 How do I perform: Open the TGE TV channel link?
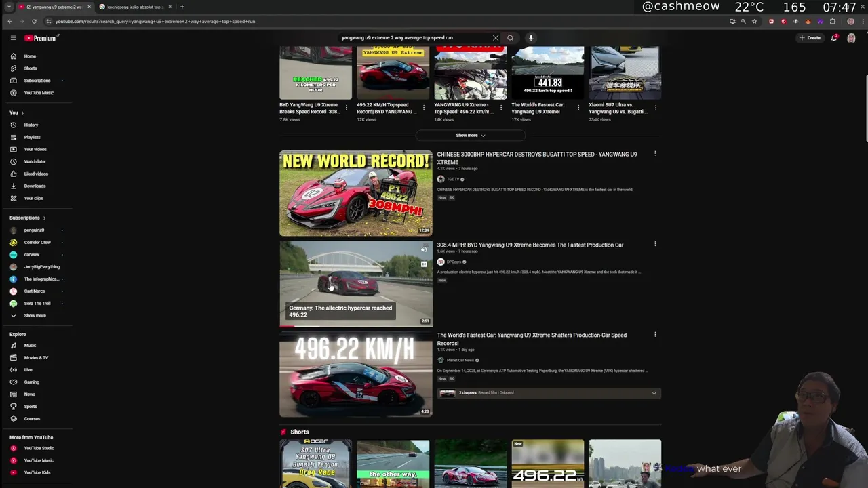point(453,180)
